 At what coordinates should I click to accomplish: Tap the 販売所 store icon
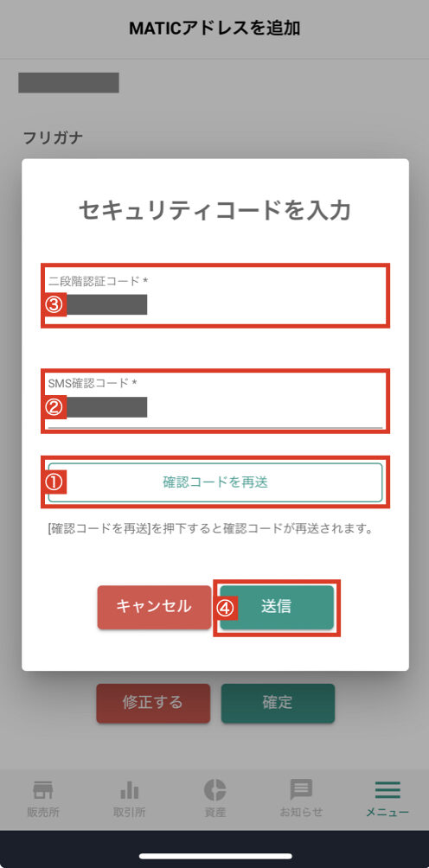coord(42,790)
